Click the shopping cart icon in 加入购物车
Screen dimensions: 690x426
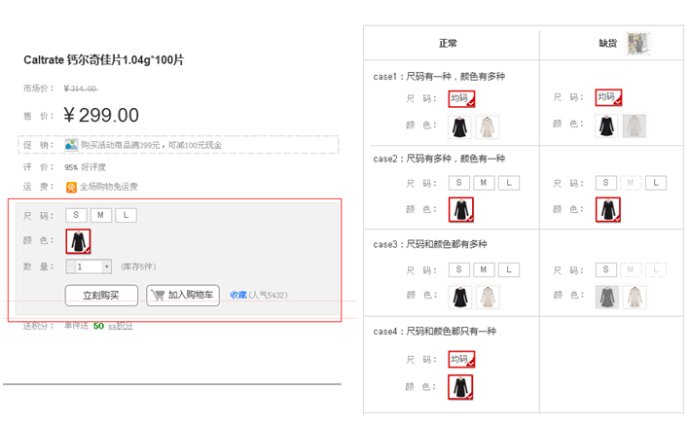point(158,295)
